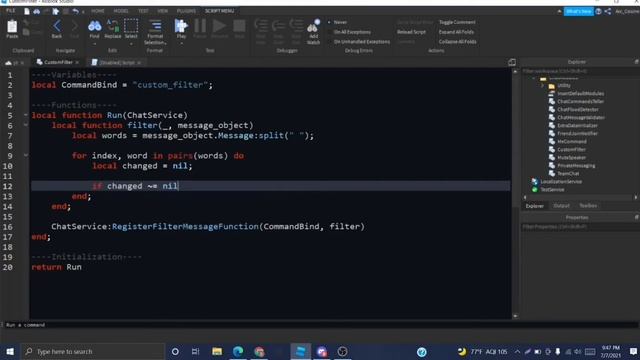
Task: Collapse the code fold at line 9
Action: (x=26, y=156)
